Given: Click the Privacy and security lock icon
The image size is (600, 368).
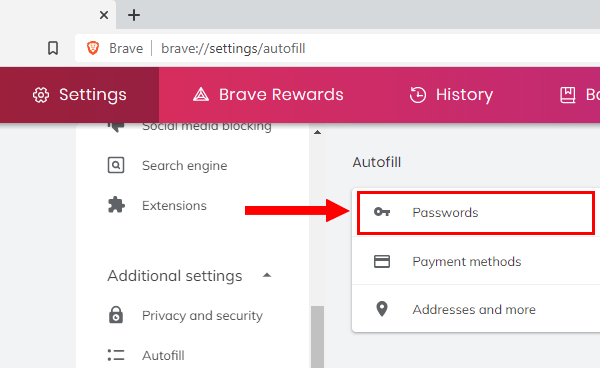Looking at the screenshot, I should (116, 315).
